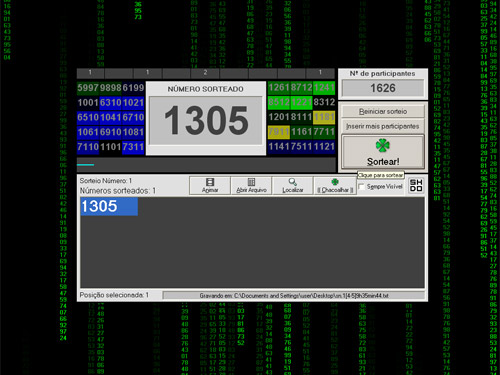The height and width of the screenshot is (375, 500).
Task: Click the Localizar magnifier icon
Action: (x=293, y=185)
